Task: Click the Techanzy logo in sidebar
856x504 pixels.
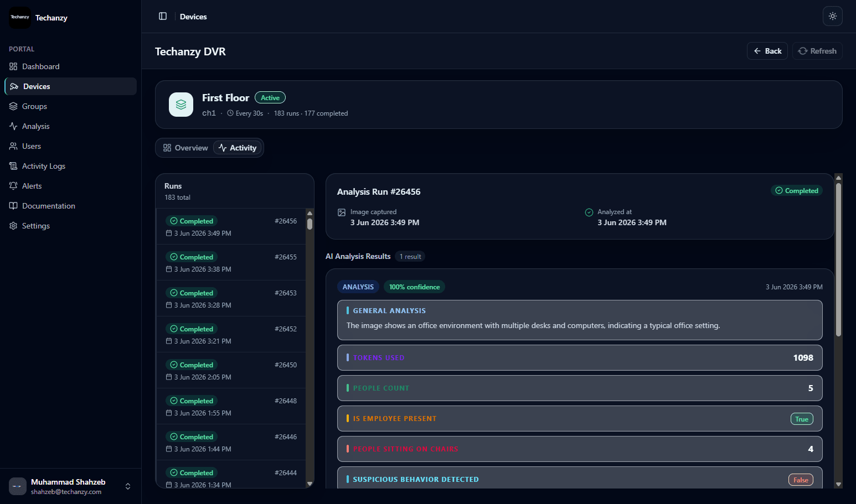Action: coord(20,18)
